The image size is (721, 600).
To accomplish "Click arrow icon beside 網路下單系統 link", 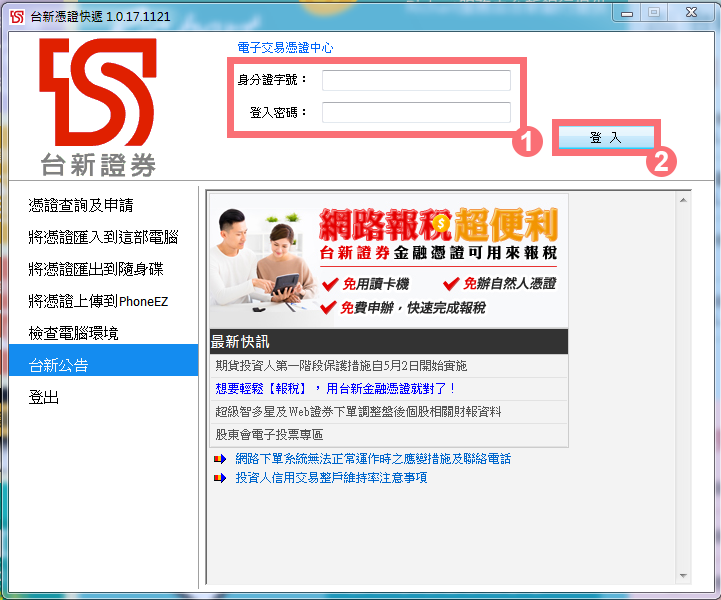I will [220, 459].
